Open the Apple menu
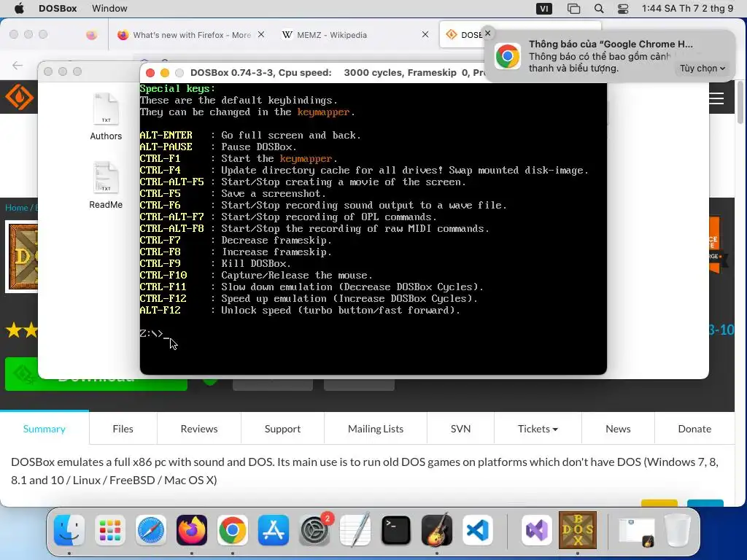The height and width of the screenshot is (560, 747). coord(19,8)
